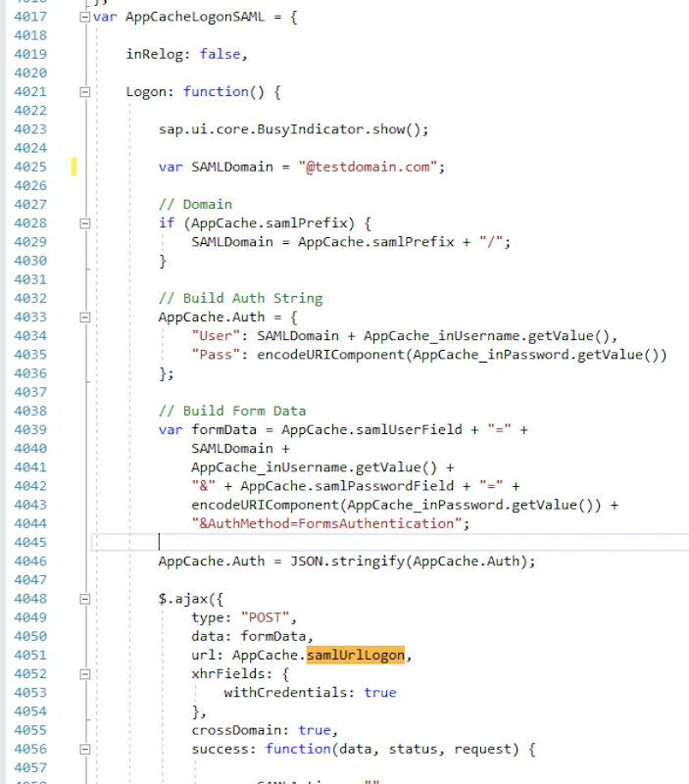This screenshot has width=689, height=784.
Task: Click AppCache.samlPasswordField on line 4042
Action: 347,486
